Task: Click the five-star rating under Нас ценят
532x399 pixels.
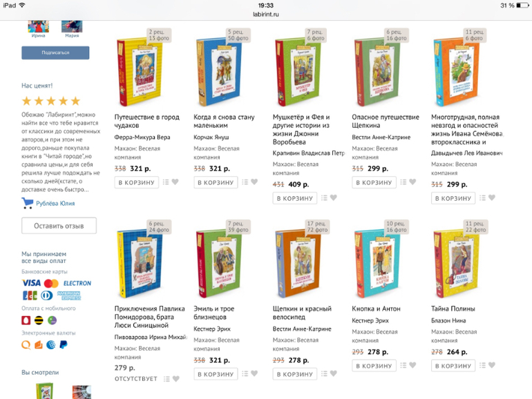Action: click(51, 101)
